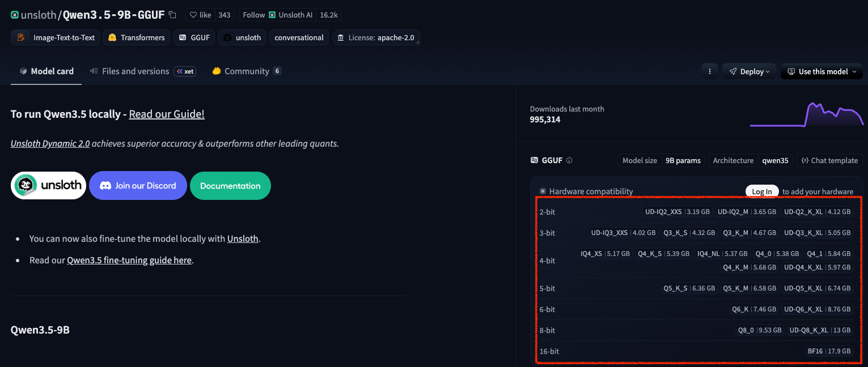Open the three-dot more options menu

[709, 71]
